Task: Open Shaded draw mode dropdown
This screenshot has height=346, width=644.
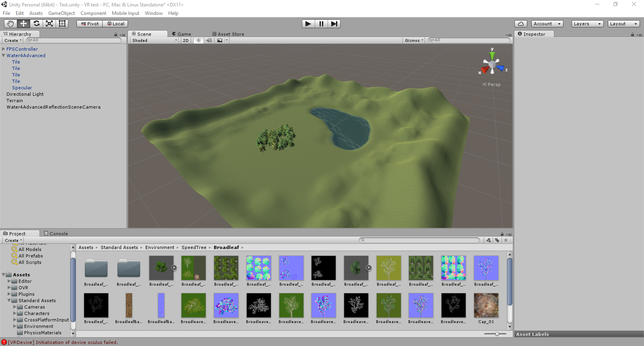Action: coord(154,40)
